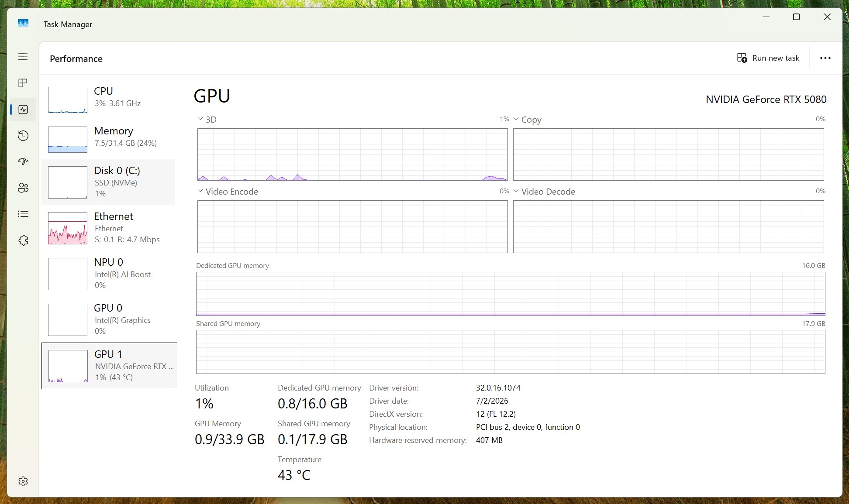Click the large GPU heading
This screenshot has height=504, width=849.
click(x=212, y=96)
